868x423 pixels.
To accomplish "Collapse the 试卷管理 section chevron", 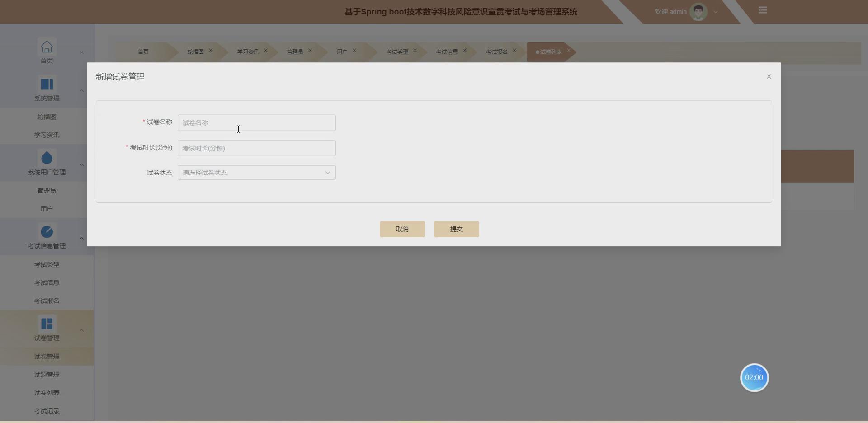I will pos(81,330).
